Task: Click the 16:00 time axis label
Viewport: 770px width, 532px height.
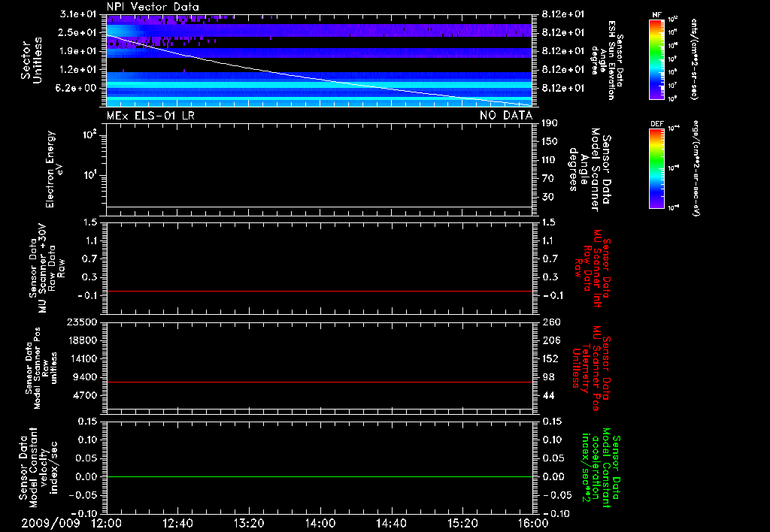Action: [x=533, y=523]
